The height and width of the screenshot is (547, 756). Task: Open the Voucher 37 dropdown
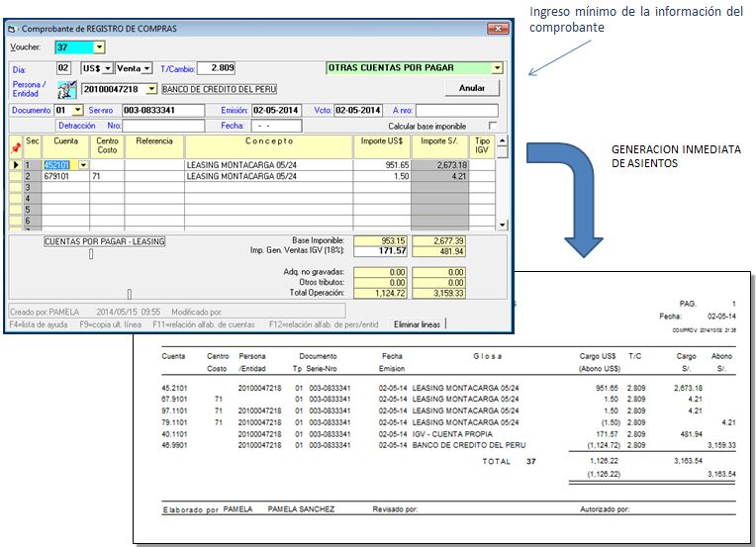[x=99, y=47]
